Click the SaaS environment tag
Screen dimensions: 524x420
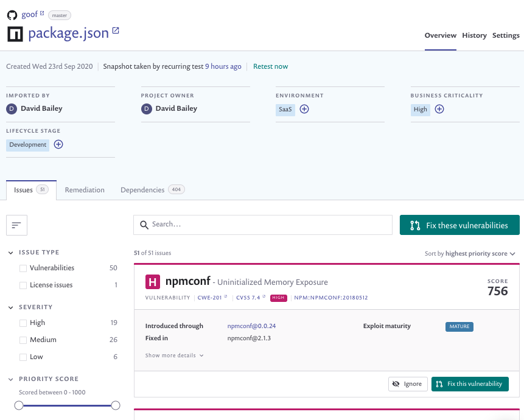pos(285,110)
